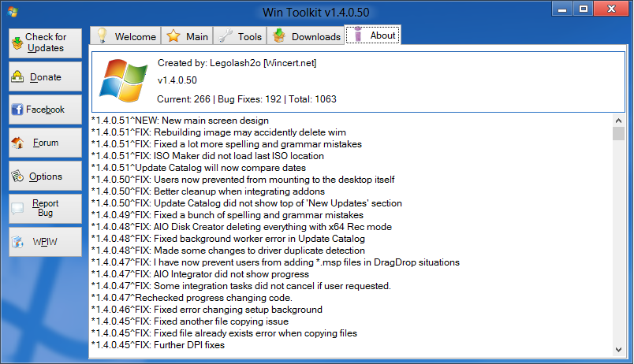Select 'ISO Maker did not load last ISO location' line
Image resolution: width=634 pixels, height=364 pixels.
click(208, 156)
